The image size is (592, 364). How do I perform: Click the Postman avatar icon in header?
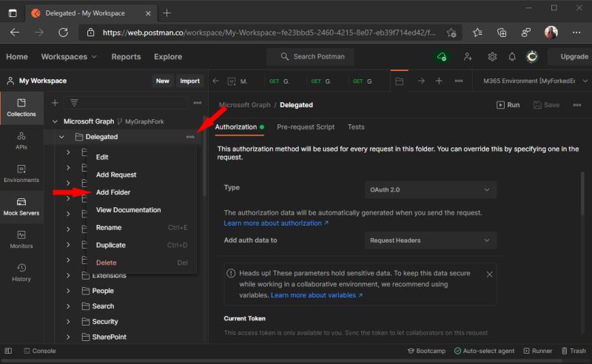point(532,57)
